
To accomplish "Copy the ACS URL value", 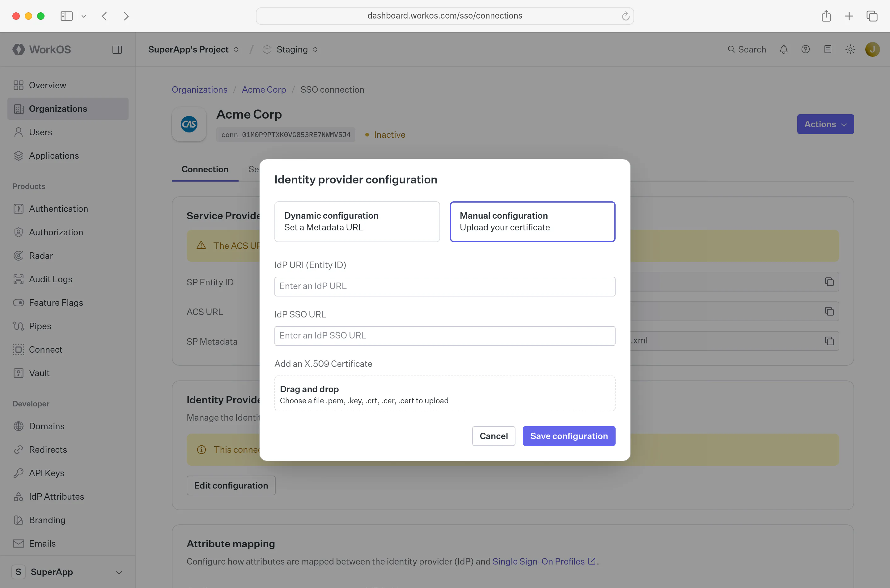I will pos(829,311).
